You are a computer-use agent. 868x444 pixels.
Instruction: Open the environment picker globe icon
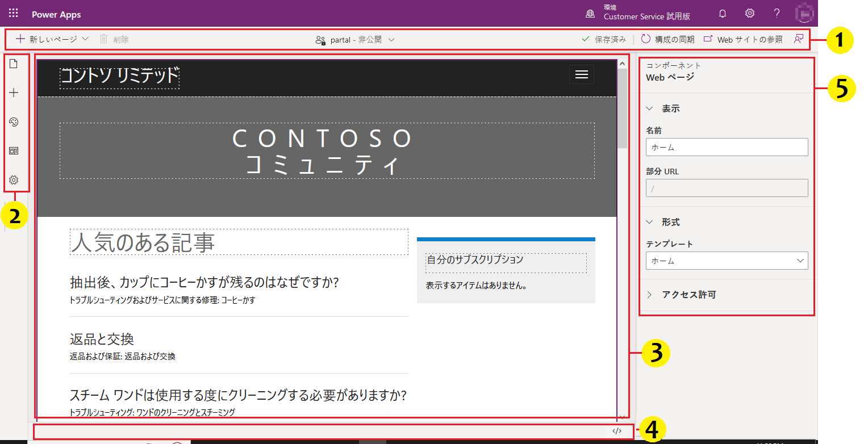[x=591, y=13]
